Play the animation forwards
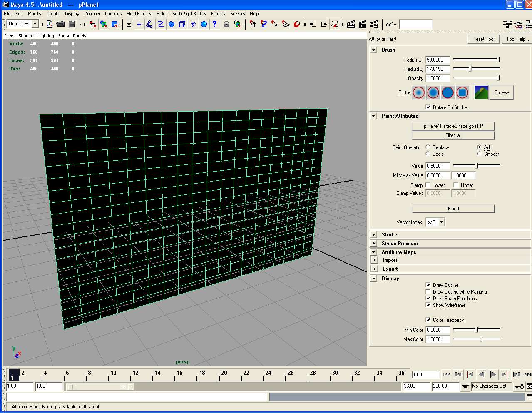 (x=493, y=374)
